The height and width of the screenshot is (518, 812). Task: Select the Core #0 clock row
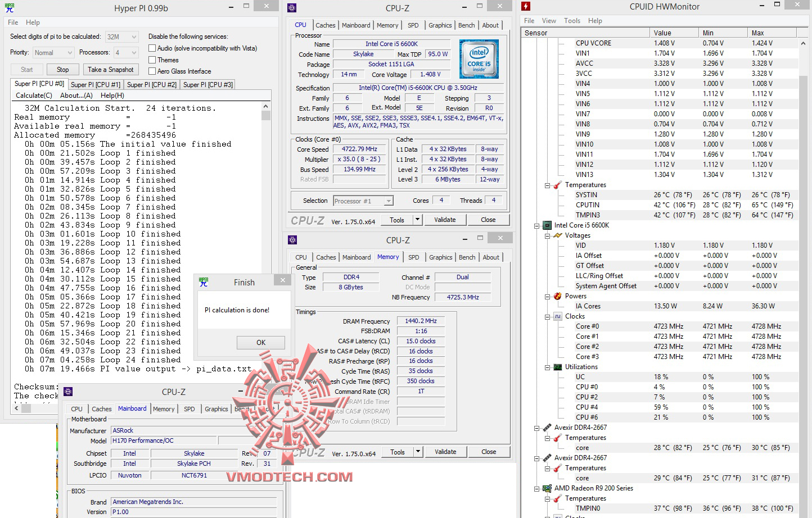(x=659, y=326)
